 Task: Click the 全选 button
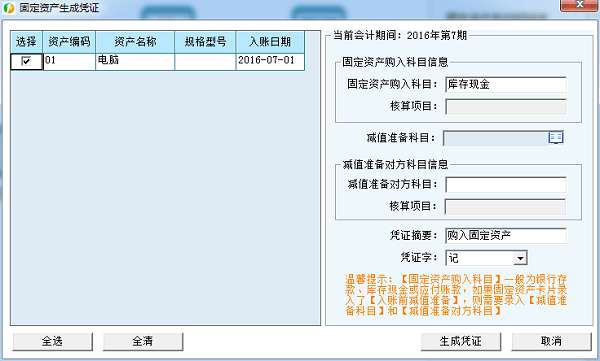click(x=52, y=341)
